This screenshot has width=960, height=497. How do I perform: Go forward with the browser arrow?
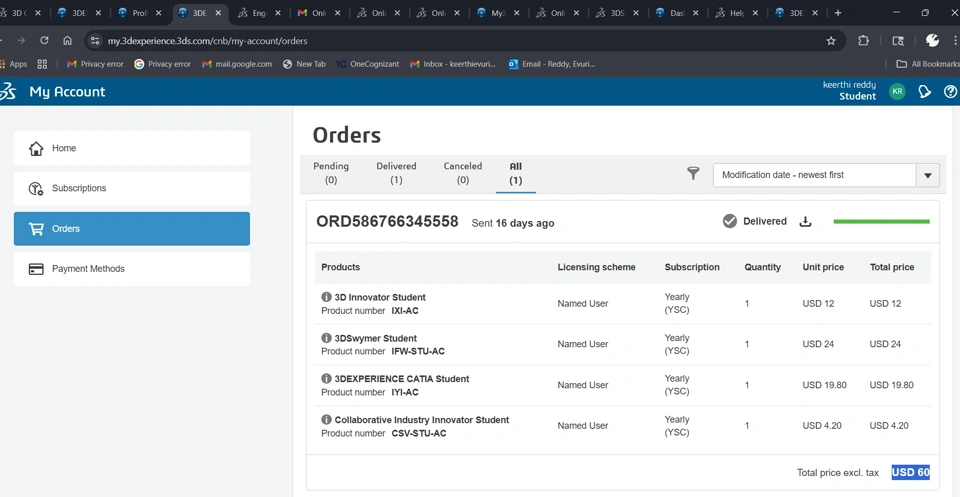(21, 41)
